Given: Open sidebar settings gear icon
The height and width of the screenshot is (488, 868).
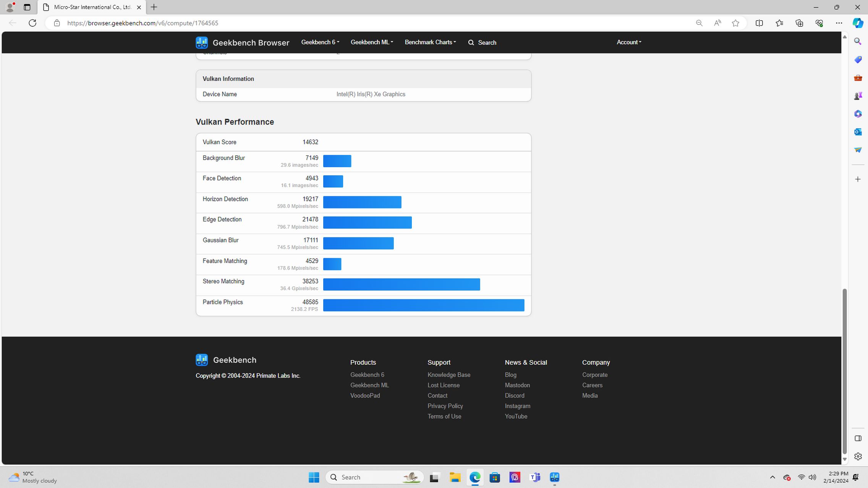Looking at the screenshot, I should [858, 456].
